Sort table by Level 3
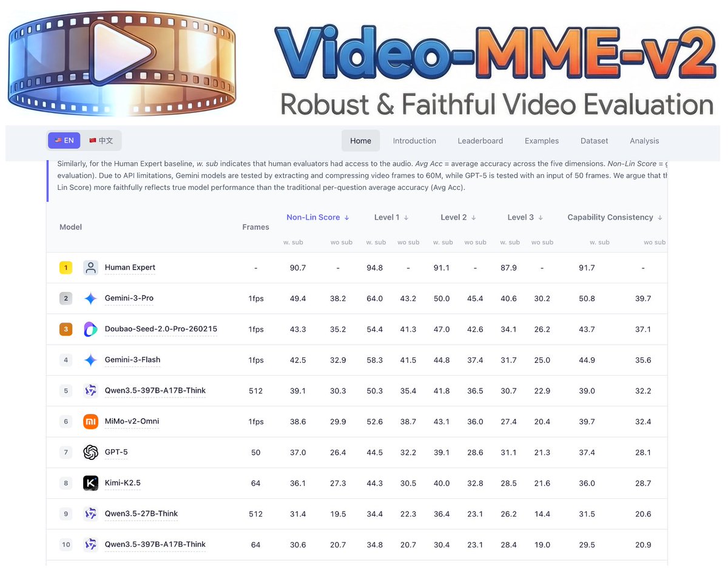Image resolution: width=728 pixels, height=582 pixels. tap(525, 217)
